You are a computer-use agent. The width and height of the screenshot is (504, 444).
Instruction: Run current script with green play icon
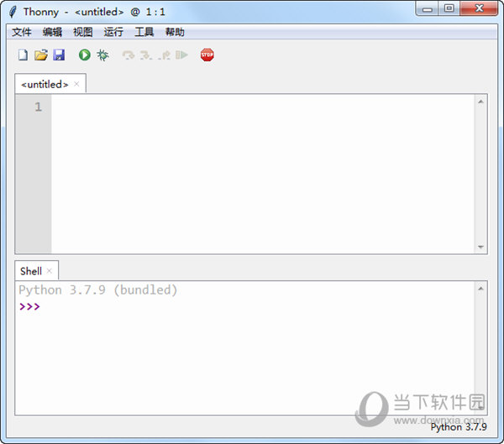pyautogui.click(x=85, y=55)
